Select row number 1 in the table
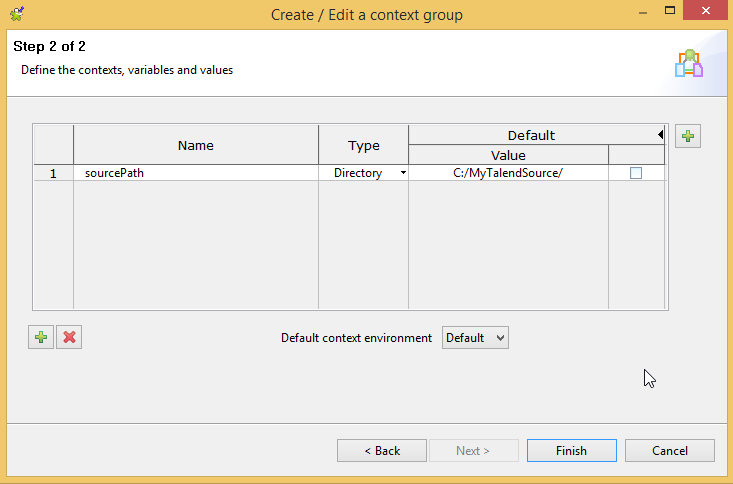This screenshot has width=733, height=484. tap(53, 173)
